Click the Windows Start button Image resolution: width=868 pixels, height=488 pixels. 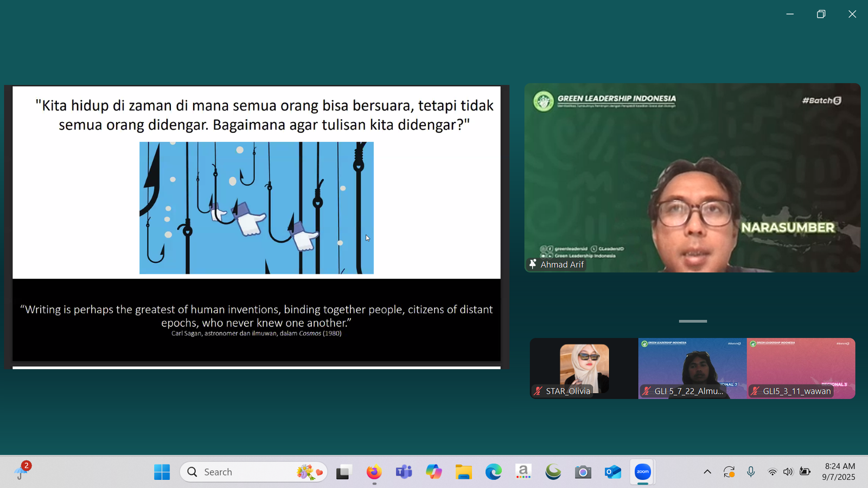[162, 472]
